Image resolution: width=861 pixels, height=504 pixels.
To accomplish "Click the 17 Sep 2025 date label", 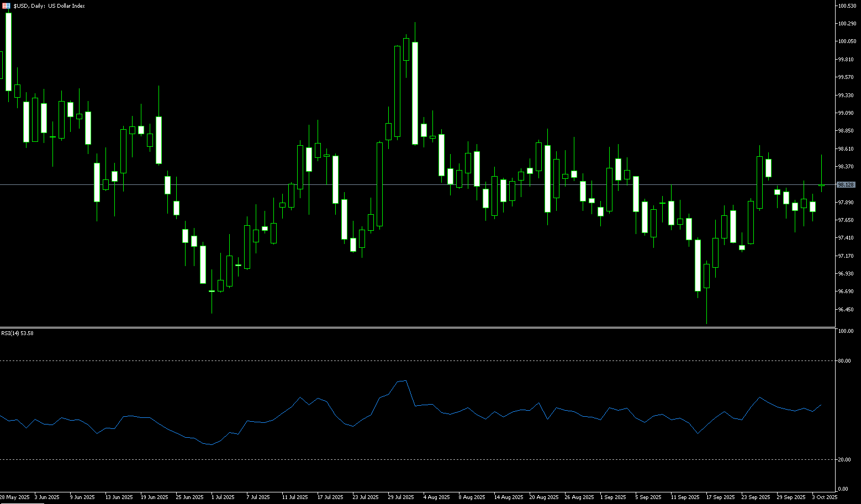I will (x=720, y=497).
